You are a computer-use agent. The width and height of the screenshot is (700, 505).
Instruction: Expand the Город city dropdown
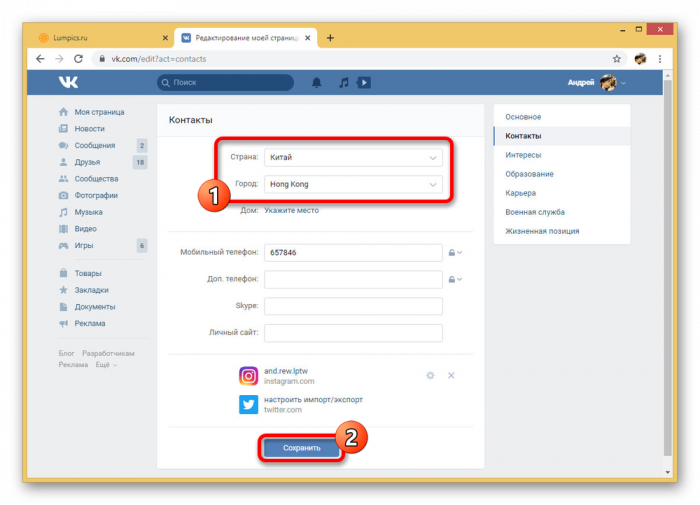[x=351, y=185]
